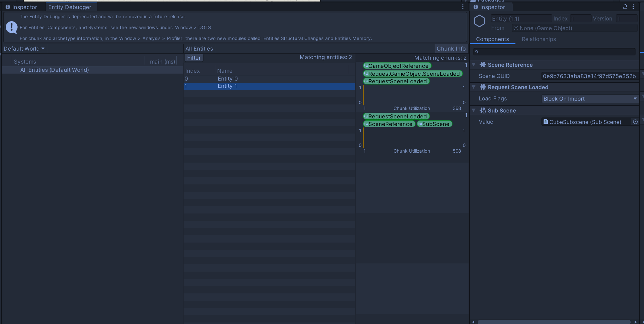Click the SceneReference component tag
Viewport: 644px width, 324px height.
[x=389, y=124]
